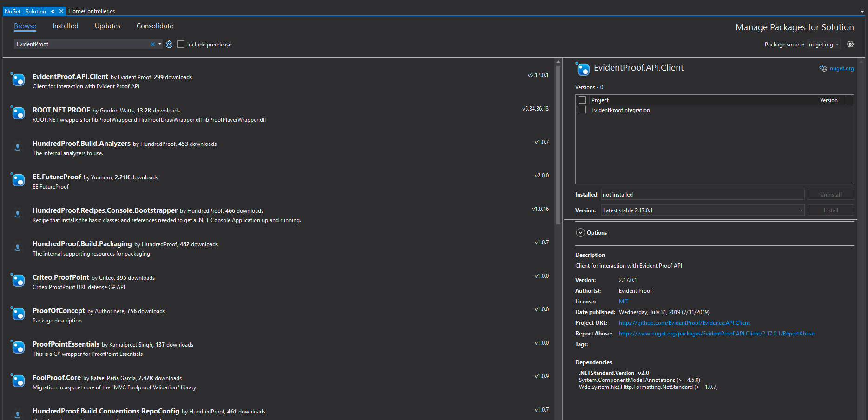Click the EvidentProof.API.Client package icon in list

18,79
